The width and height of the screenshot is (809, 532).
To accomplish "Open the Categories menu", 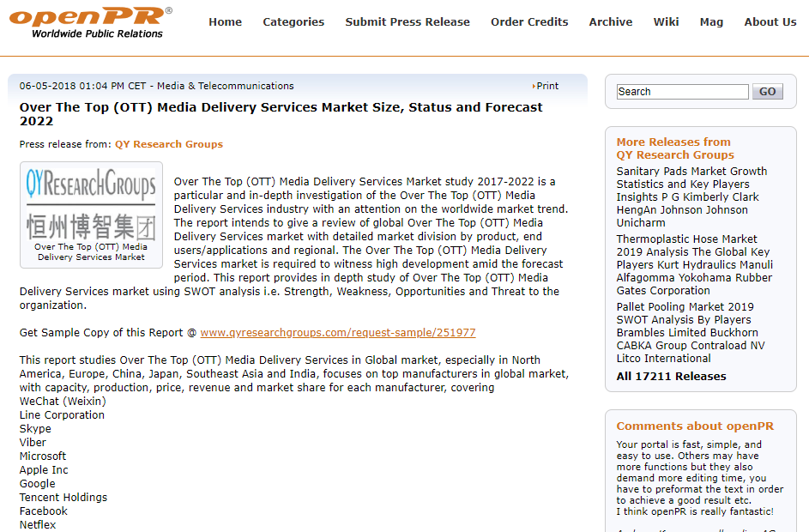I will click(x=293, y=22).
